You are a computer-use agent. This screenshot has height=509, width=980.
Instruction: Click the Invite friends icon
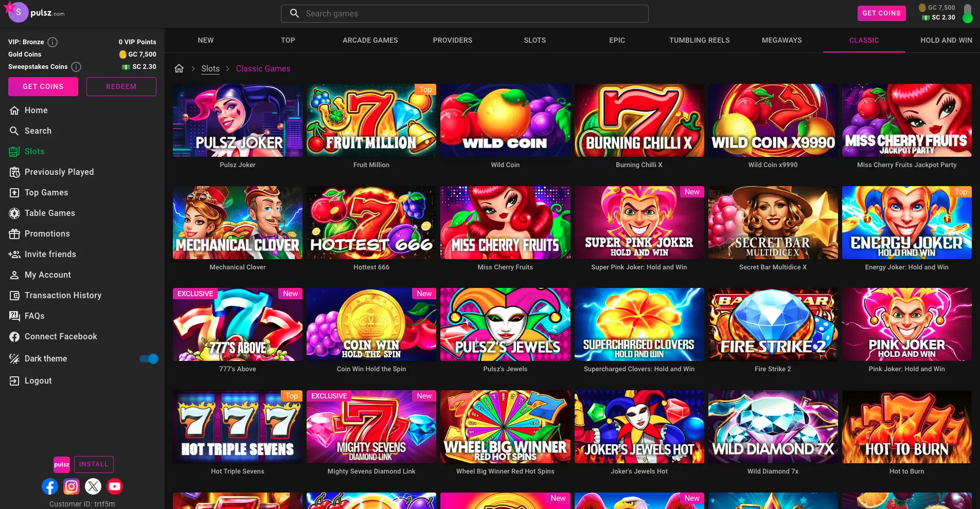point(14,254)
